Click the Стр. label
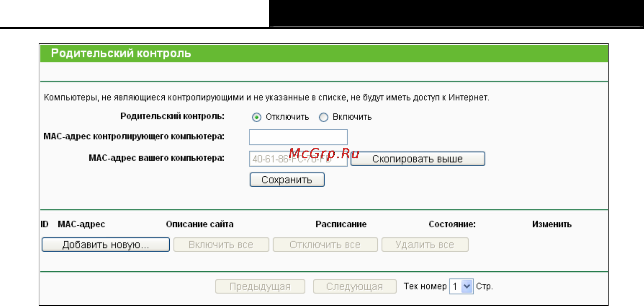Screen dimensions: 644x306 [x=484, y=286]
